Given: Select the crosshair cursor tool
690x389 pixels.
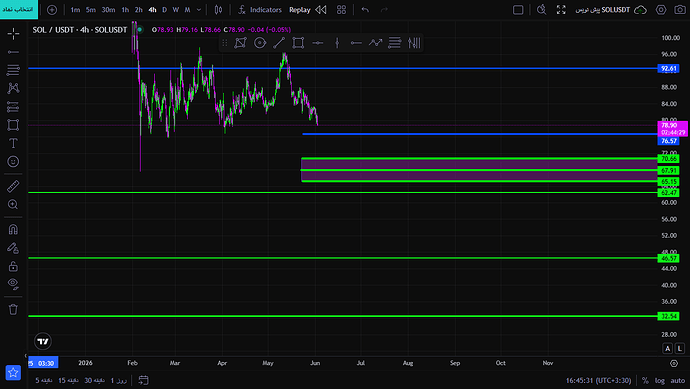Looking at the screenshot, I should click(x=13, y=33).
